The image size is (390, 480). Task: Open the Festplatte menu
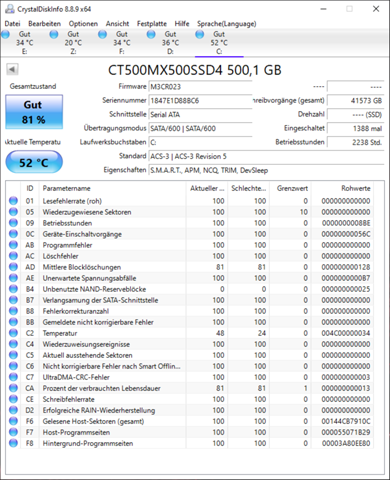(x=152, y=24)
